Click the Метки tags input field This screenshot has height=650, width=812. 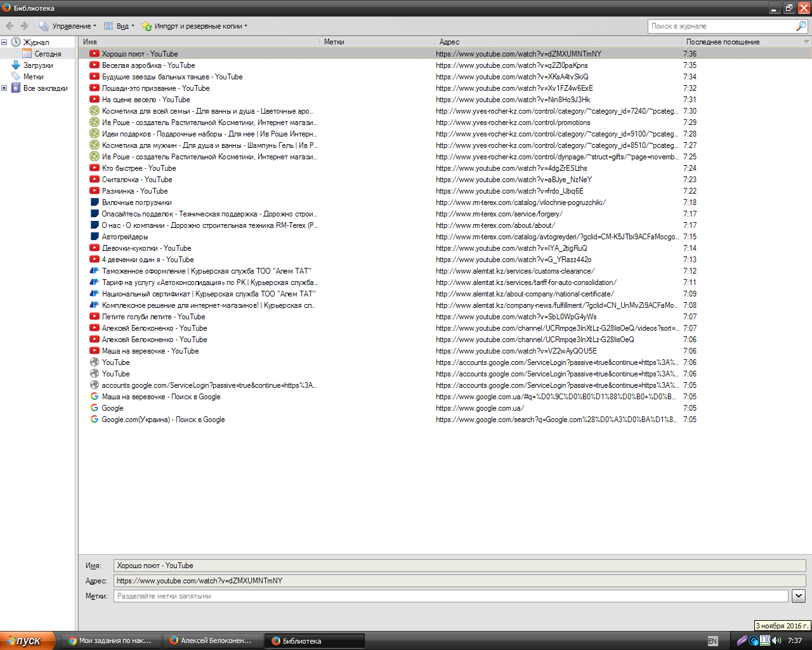click(450, 596)
